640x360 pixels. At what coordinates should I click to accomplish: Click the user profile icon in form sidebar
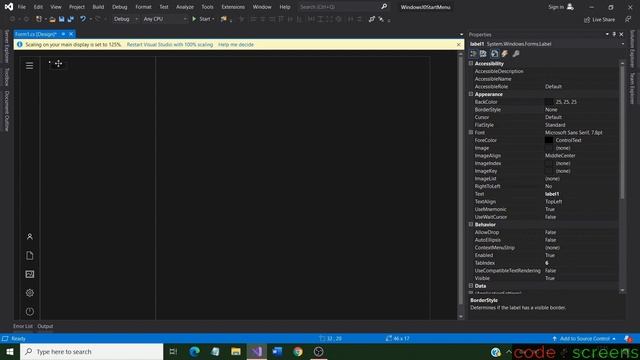point(29,237)
